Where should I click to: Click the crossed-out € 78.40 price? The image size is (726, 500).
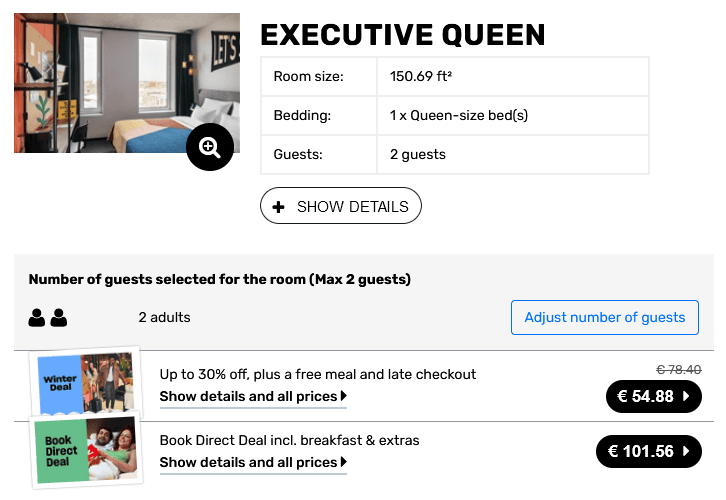(x=678, y=369)
